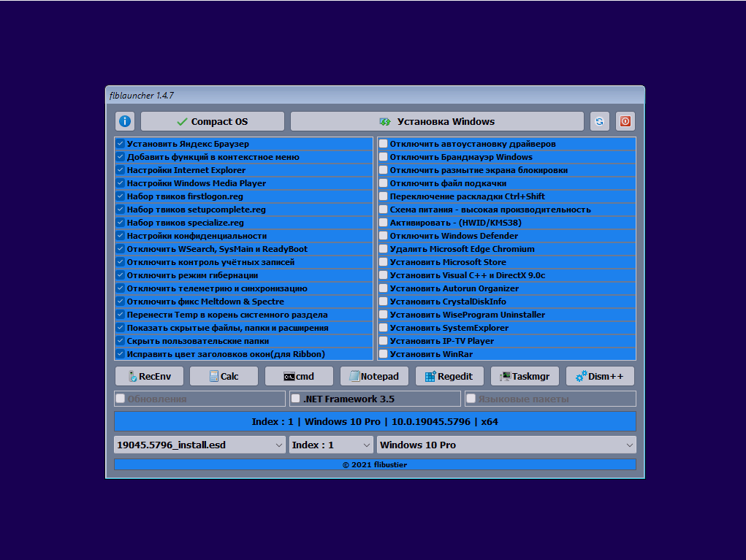Uncheck Добавить функций в контекстное меню
Viewport: 746px width, 560px height.
point(121,157)
